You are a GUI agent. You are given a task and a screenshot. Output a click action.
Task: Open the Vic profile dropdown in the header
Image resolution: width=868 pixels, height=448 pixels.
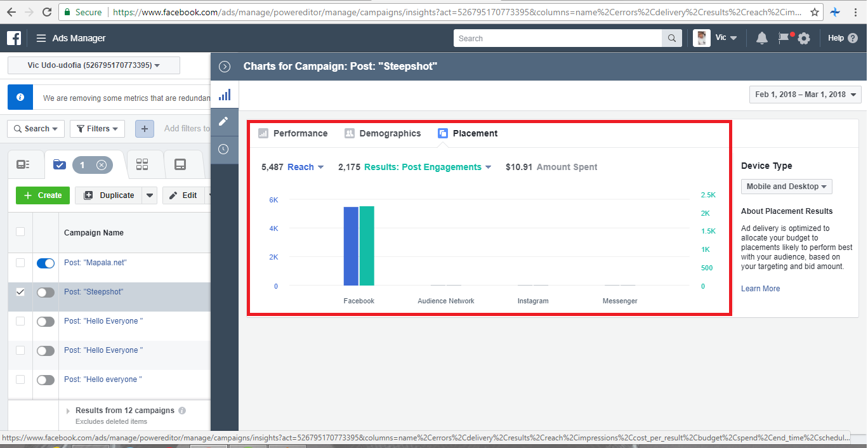726,38
